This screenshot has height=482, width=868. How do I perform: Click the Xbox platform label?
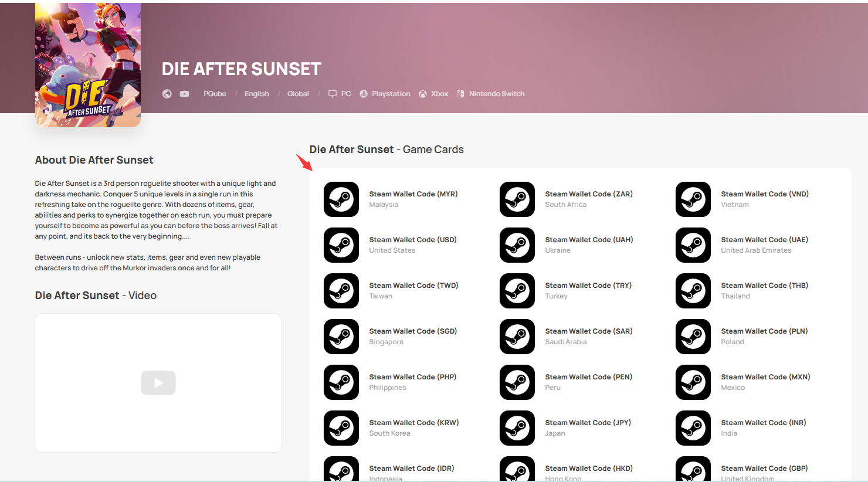click(x=440, y=94)
